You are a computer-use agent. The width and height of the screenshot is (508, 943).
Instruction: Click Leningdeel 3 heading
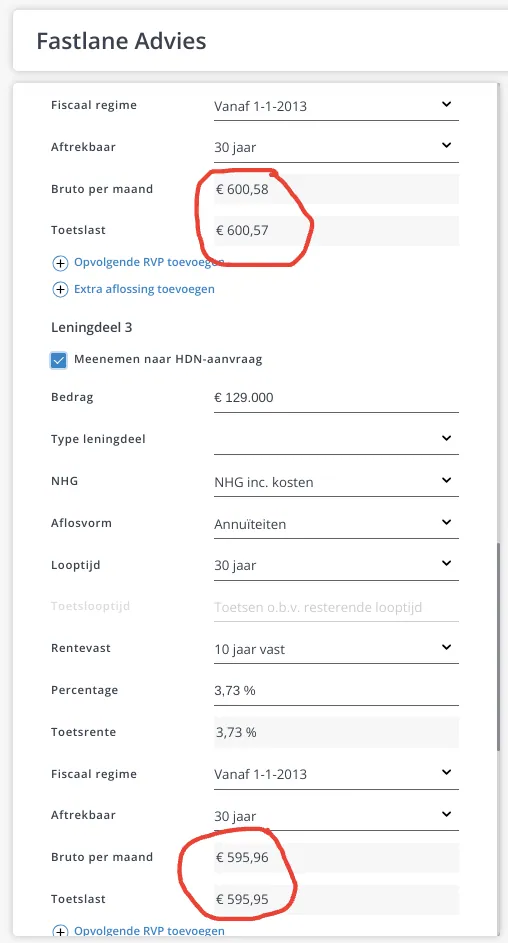point(91,327)
